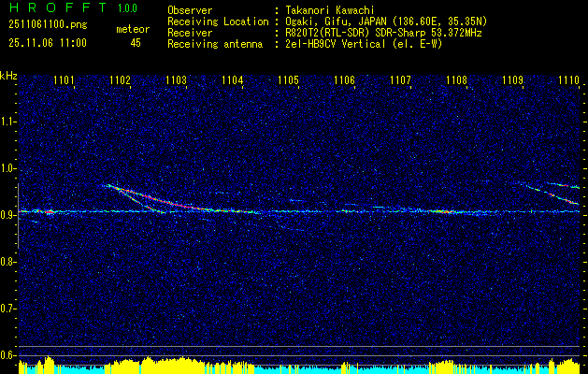
Task: Select antenna text 2el-HB9CV Vertical
Action: (336, 44)
